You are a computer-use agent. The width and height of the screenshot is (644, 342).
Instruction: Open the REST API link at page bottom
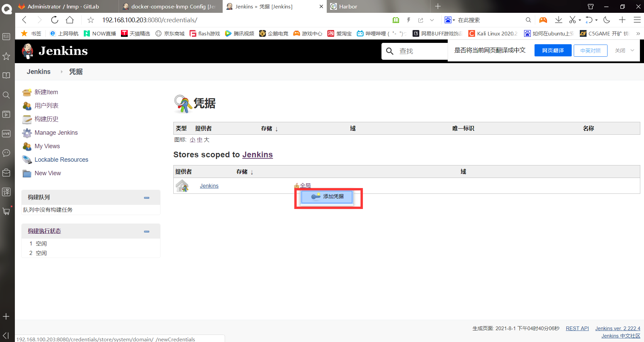click(577, 328)
